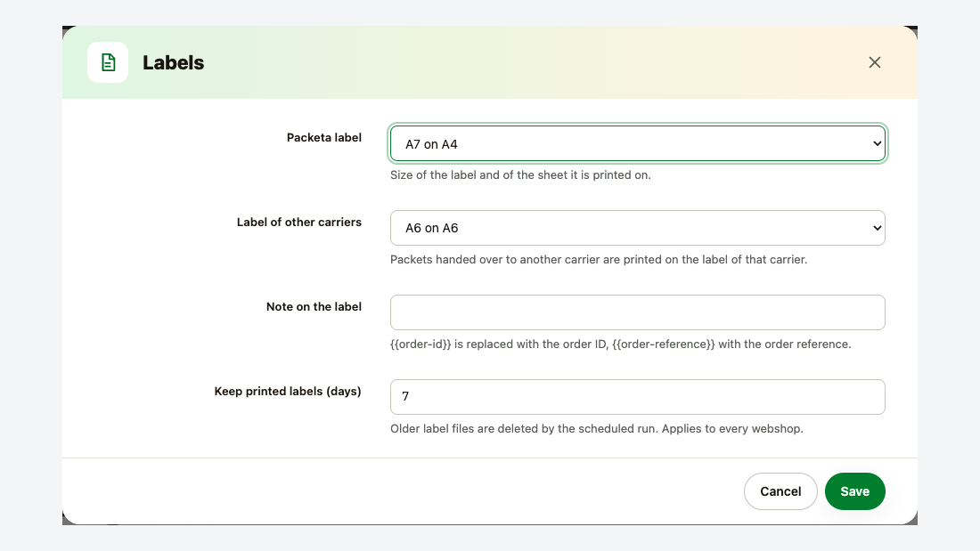Click the Labels document icon
The image size is (980, 551).
pyautogui.click(x=108, y=62)
